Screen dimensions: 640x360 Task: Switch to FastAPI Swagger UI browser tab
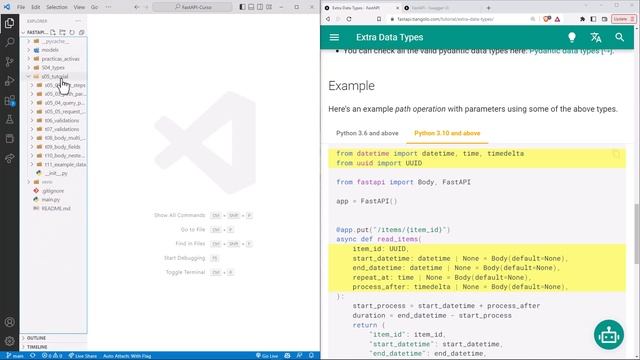[442, 8]
